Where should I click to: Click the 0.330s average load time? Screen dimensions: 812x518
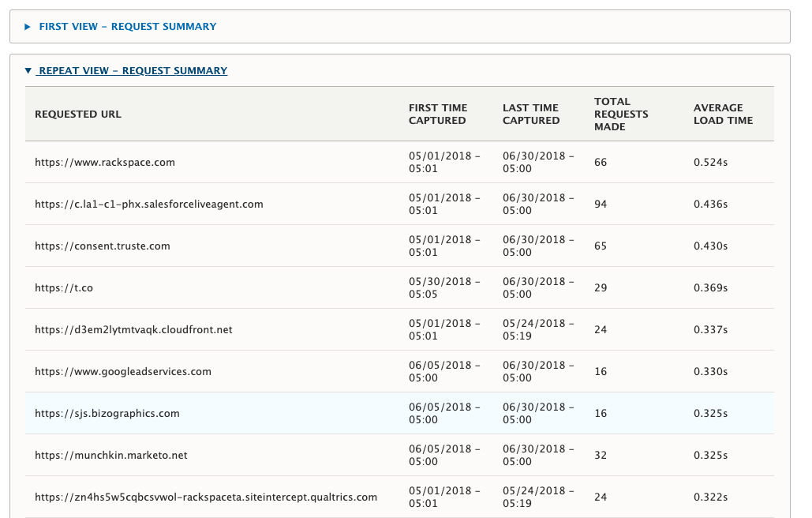[x=710, y=371]
